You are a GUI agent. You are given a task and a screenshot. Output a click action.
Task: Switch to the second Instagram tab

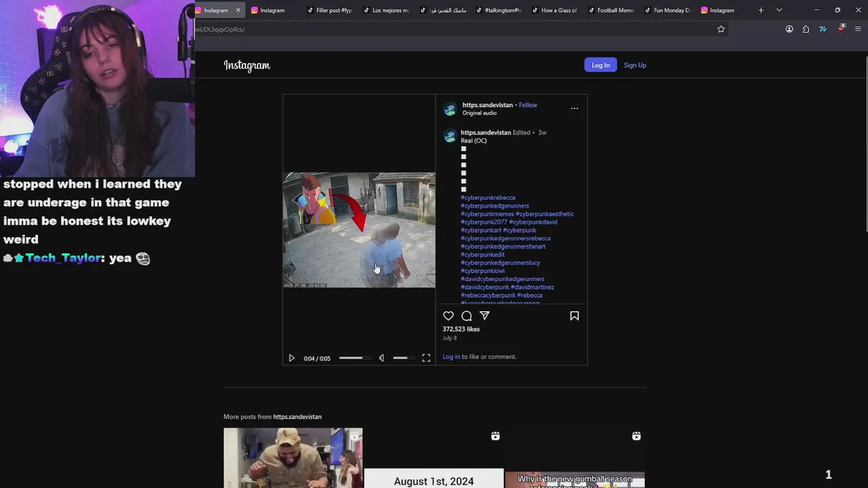pyautogui.click(x=273, y=10)
